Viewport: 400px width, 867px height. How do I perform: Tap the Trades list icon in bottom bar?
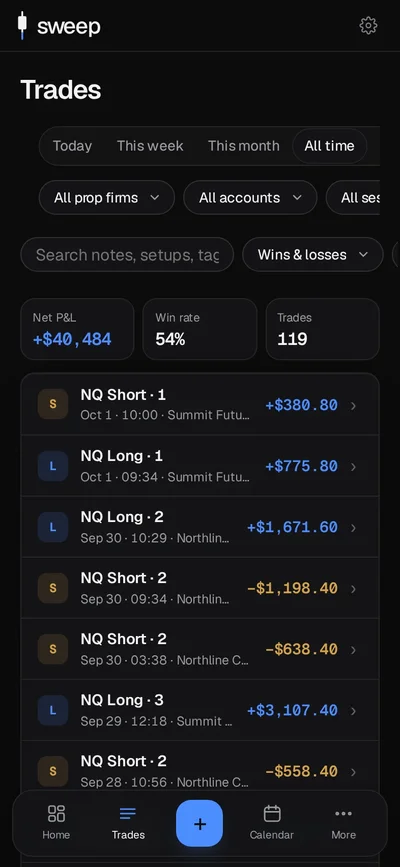pos(128,814)
